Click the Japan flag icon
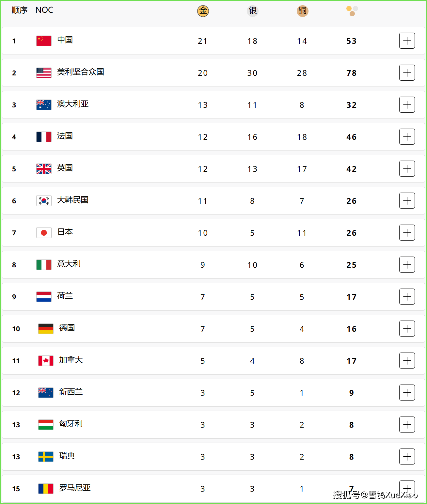 [44, 232]
